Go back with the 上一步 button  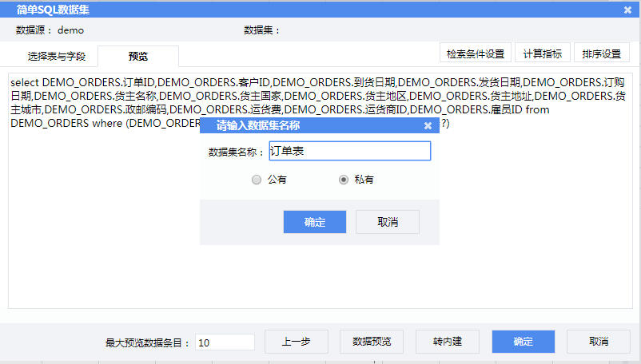pos(296,342)
